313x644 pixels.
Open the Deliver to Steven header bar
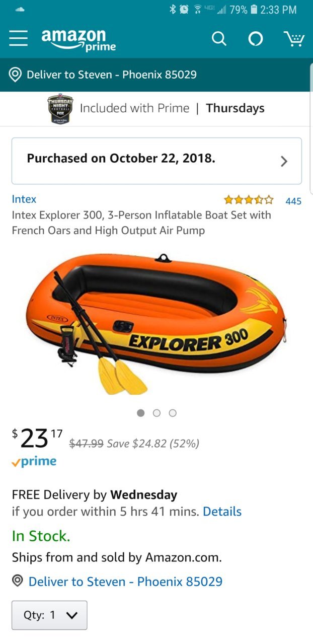(156, 75)
